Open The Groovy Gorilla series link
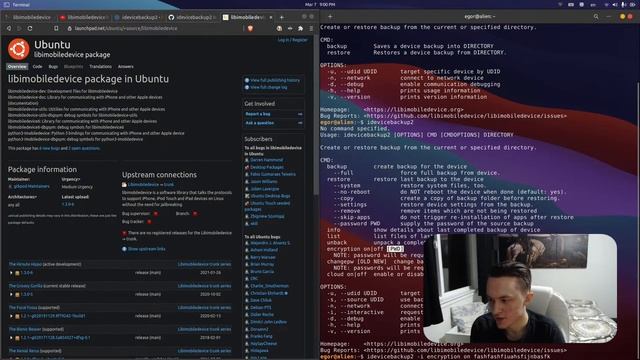This screenshot has height=360, width=640. pos(27,286)
